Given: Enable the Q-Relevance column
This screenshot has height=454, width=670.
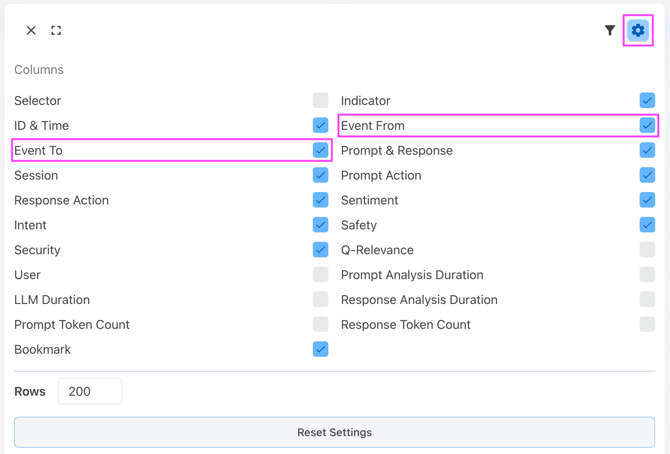Looking at the screenshot, I should [x=647, y=250].
